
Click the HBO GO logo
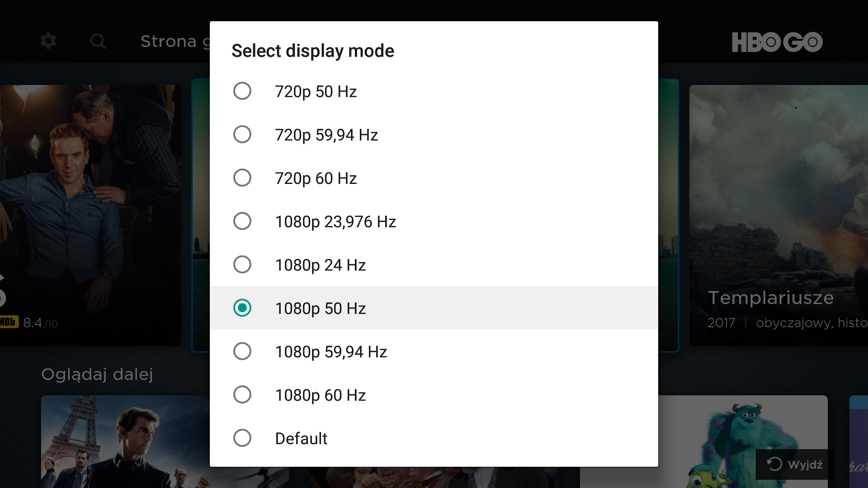pyautogui.click(x=777, y=42)
